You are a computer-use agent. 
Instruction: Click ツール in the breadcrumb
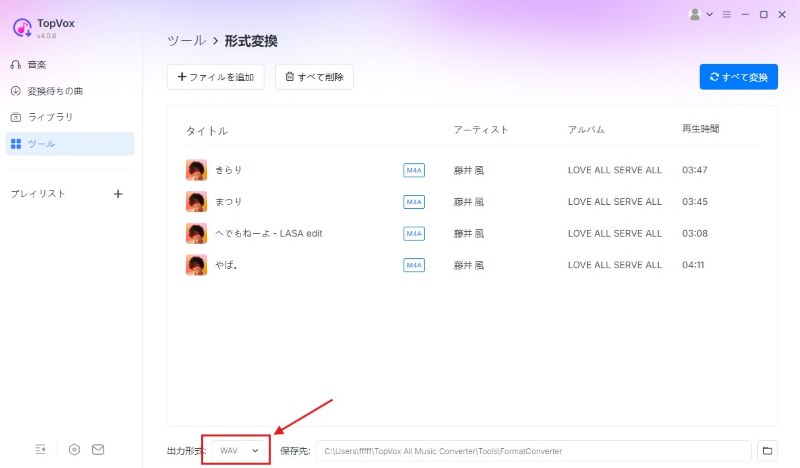click(187, 41)
